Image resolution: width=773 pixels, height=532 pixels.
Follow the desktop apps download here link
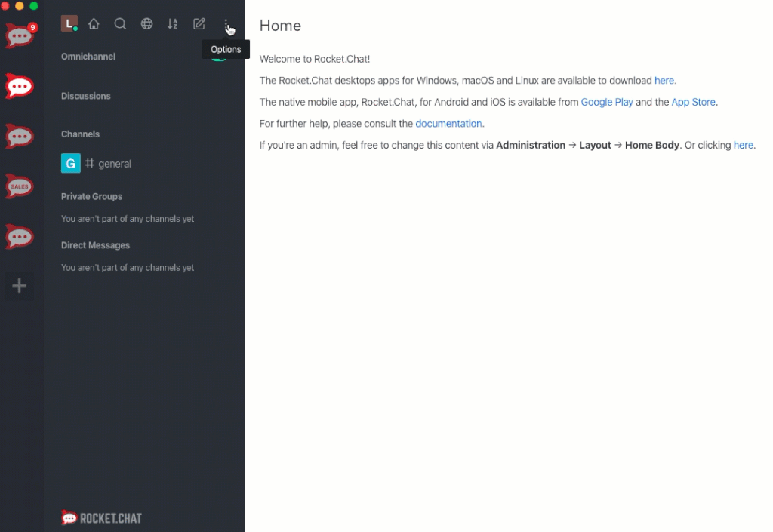[x=664, y=80]
